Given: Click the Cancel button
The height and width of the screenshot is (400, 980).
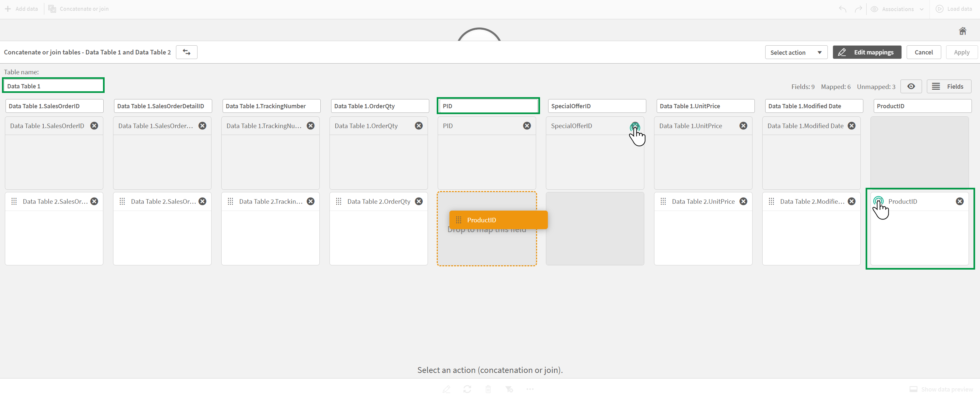Looking at the screenshot, I should tap(923, 52).
